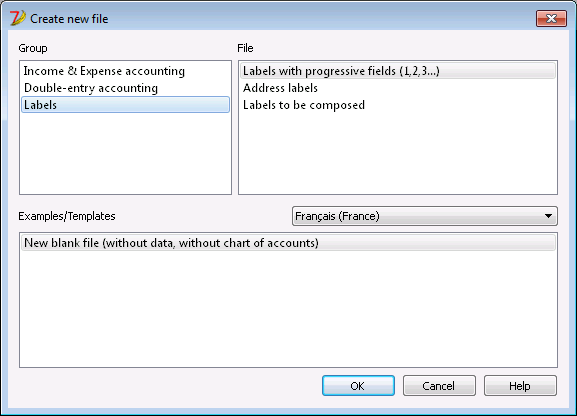This screenshot has width=577, height=416.
Task: Click the Create new file title text
Action: pyautogui.click(x=69, y=19)
